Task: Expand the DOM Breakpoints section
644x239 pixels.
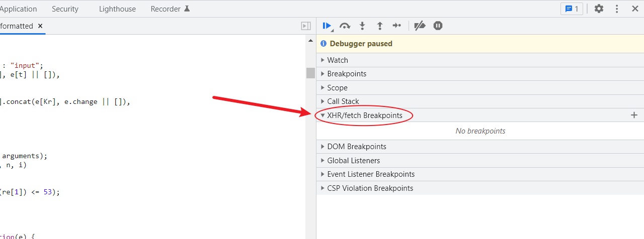Action: (x=480, y=147)
